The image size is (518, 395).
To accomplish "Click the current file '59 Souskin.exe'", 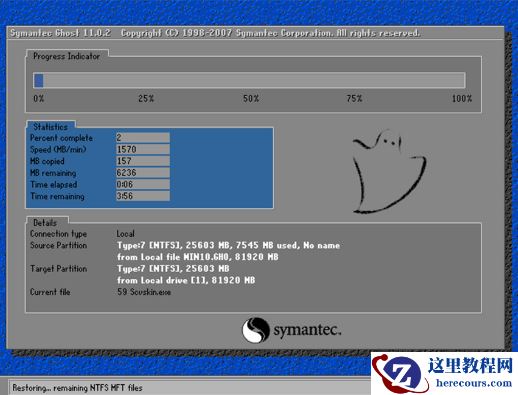I will (144, 292).
